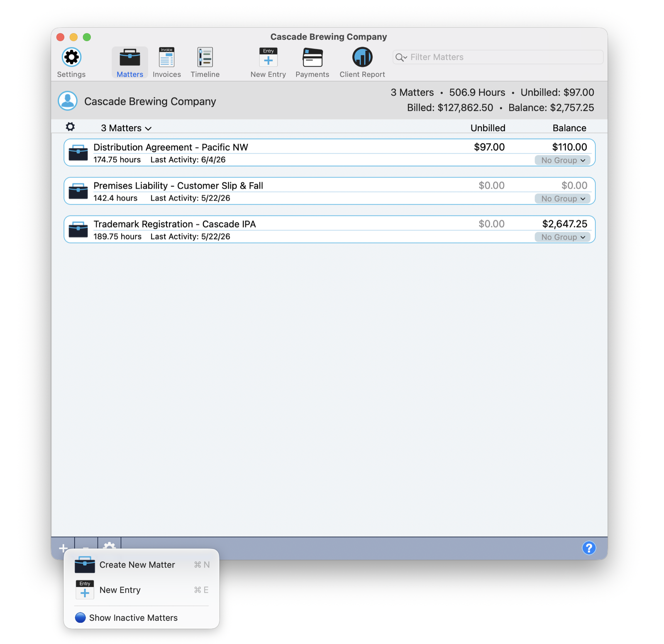This screenshot has width=664, height=644.
Task: Click the Distribution Agreement briefcase icon
Action: click(78, 152)
